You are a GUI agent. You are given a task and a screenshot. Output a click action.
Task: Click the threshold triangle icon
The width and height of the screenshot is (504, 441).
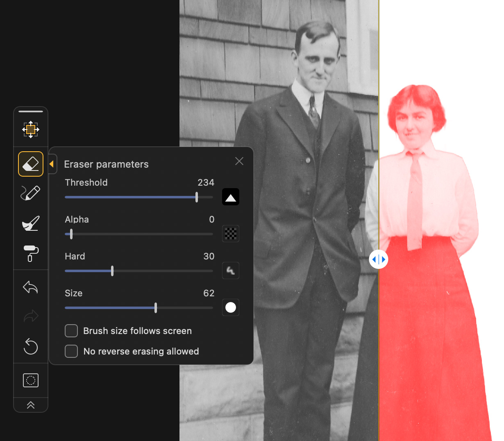231,197
